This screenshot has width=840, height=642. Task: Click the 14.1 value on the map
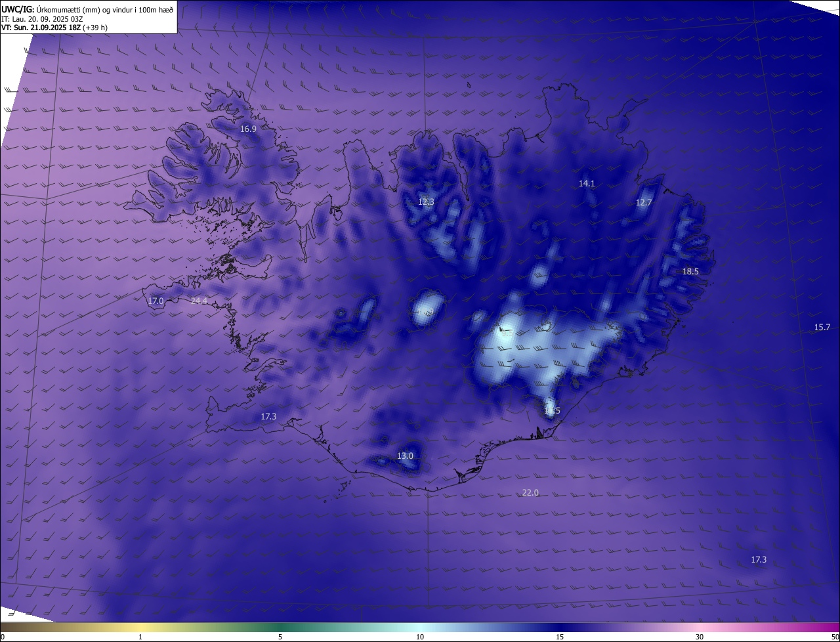(587, 184)
